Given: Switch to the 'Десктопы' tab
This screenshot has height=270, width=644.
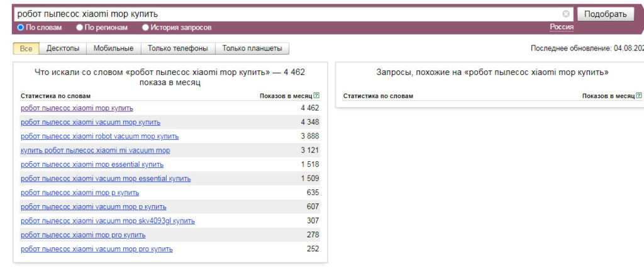Looking at the screenshot, I should click(x=64, y=48).
